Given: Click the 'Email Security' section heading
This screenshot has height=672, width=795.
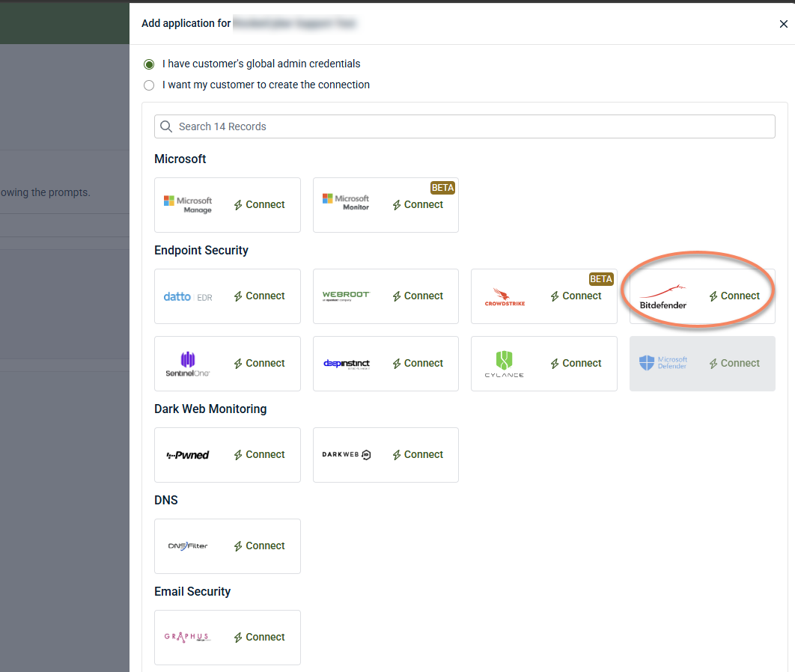Looking at the screenshot, I should pos(192,591).
